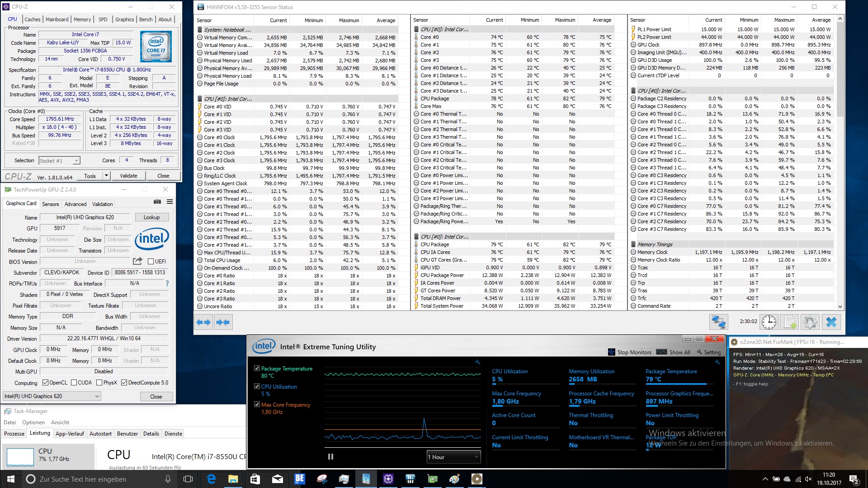
Task: Open the CPU-Z Socket selection dropdown
Action: click(x=59, y=160)
